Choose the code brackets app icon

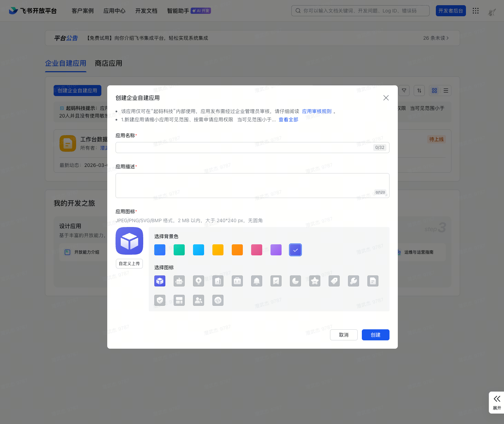pos(218,300)
